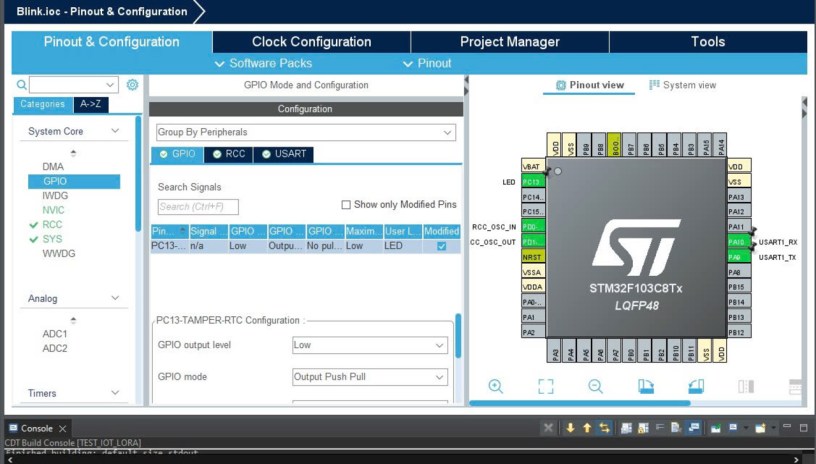
Task: Zoom out of the chip pinout
Action: (x=595, y=386)
